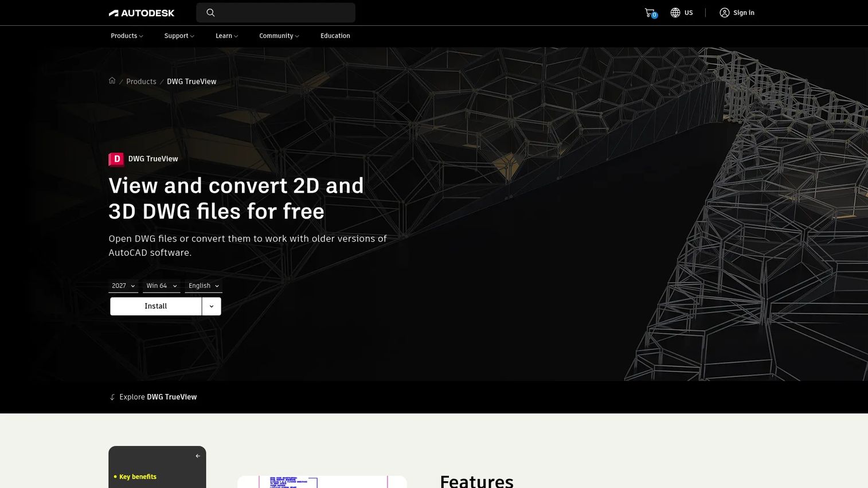Click Sign in
The image size is (868, 488).
click(x=744, y=13)
